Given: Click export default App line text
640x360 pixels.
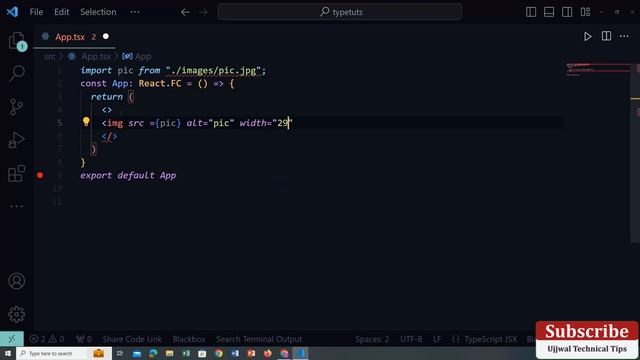Looking at the screenshot, I should tap(128, 175).
